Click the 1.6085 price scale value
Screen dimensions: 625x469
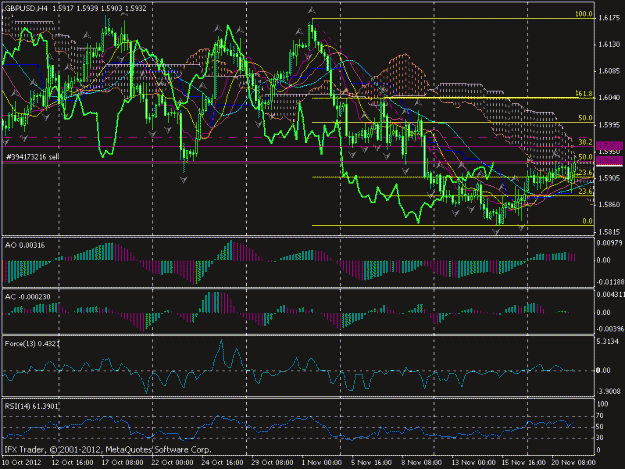(609, 71)
